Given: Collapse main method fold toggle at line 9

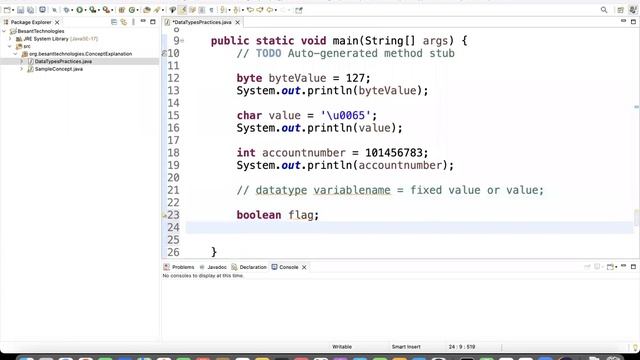Looking at the screenshot, I should pos(182,41).
